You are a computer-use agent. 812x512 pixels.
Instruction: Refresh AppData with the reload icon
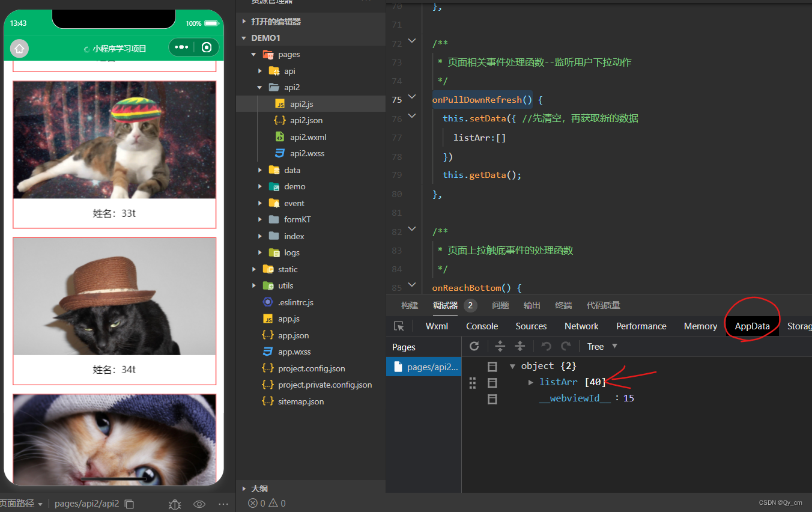click(x=474, y=346)
